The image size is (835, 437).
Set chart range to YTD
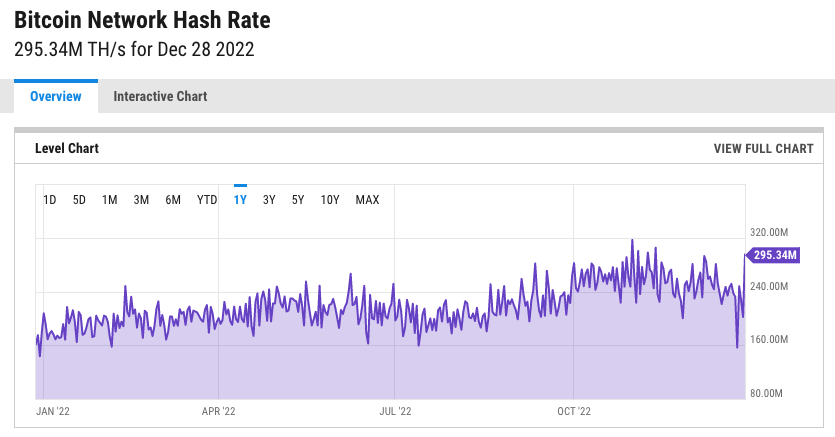[x=207, y=200]
